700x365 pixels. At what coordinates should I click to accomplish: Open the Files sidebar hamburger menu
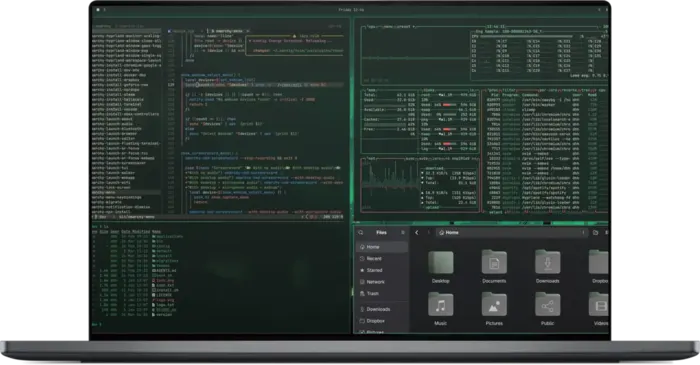(x=403, y=232)
